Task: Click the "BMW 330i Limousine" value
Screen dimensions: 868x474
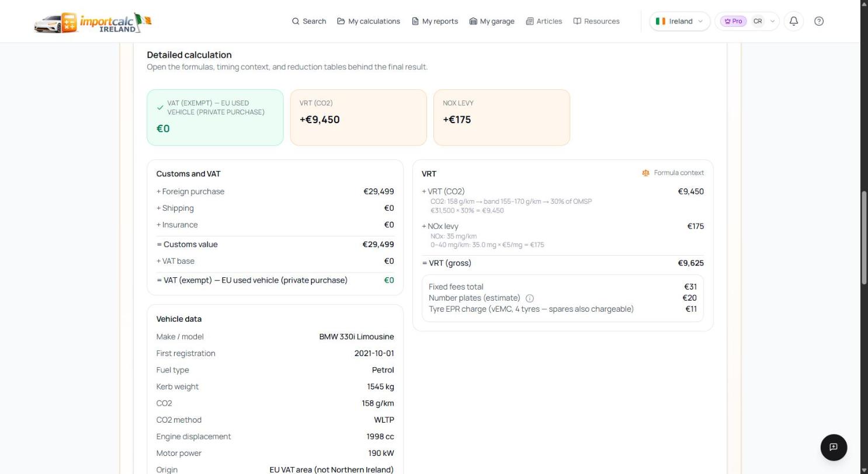Action: [356, 337]
